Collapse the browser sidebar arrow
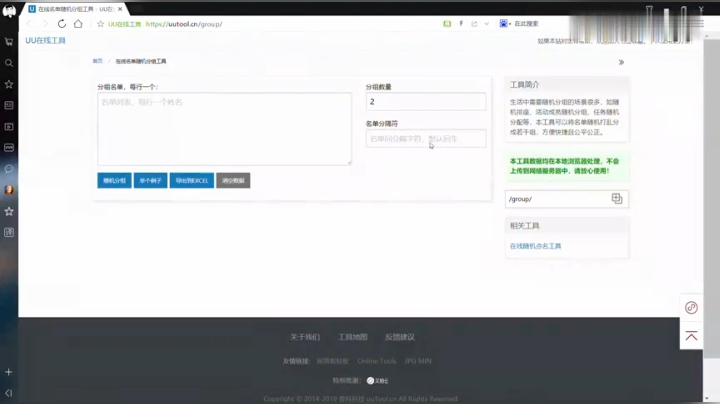720x404 pixels. click(x=9, y=393)
